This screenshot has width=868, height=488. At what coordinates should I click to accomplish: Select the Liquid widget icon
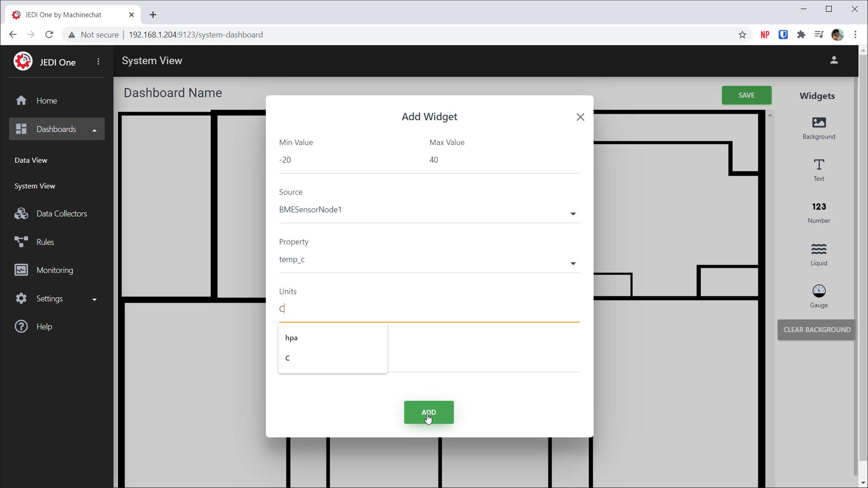(x=819, y=249)
